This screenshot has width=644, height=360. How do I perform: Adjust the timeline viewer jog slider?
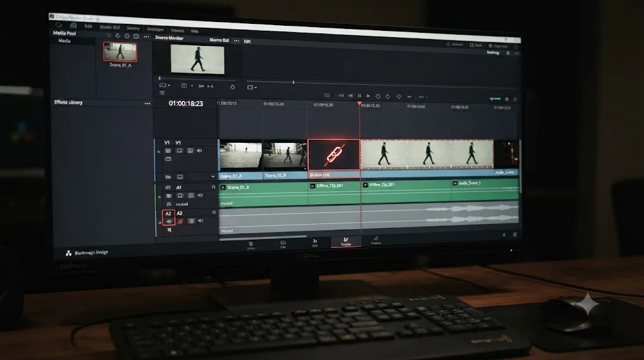(293, 82)
